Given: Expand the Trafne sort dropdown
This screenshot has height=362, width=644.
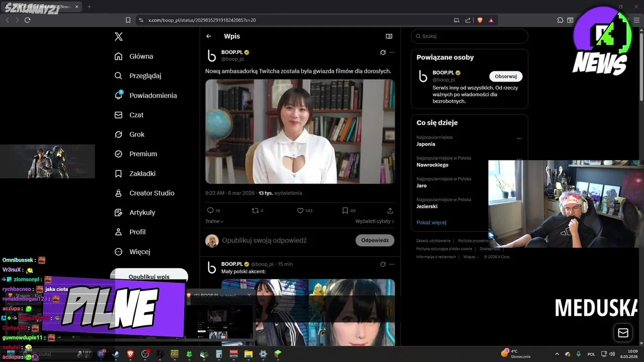Looking at the screenshot, I should pyautogui.click(x=214, y=221).
